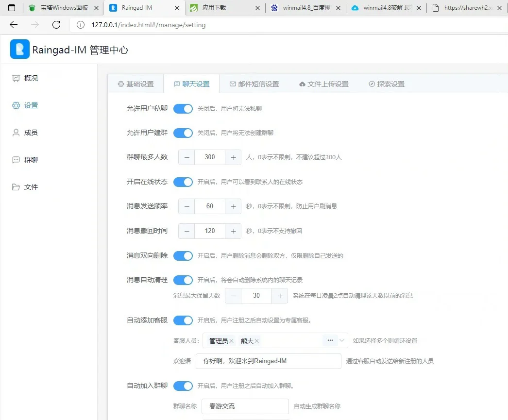Click the browser refresh icon
Image resolution: width=508 pixels, height=420 pixels.
click(x=56, y=25)
